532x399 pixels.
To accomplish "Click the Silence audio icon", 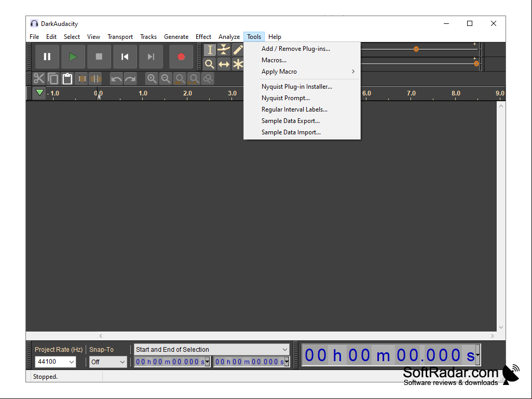I will pos(96,79).
